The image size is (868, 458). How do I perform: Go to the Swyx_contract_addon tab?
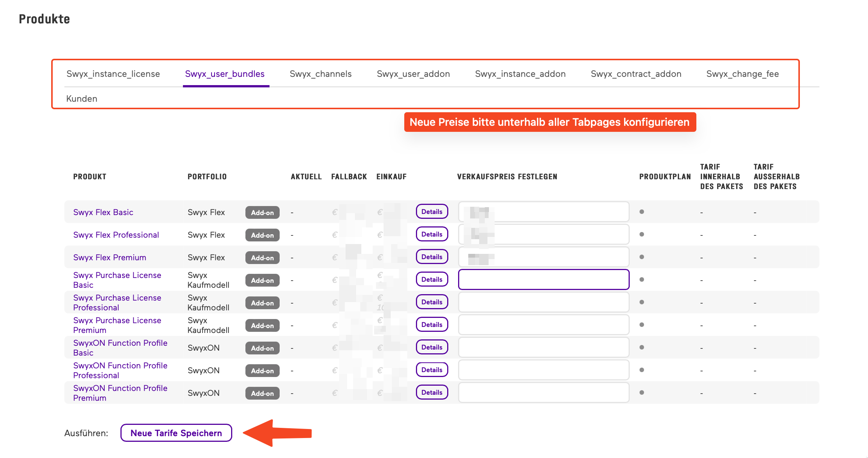click(636, 74)
